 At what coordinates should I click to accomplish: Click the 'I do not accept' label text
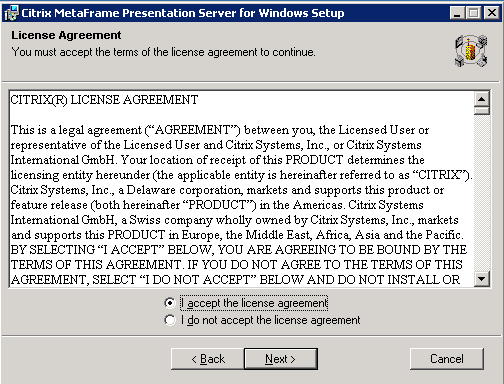(x=271, y=320)
